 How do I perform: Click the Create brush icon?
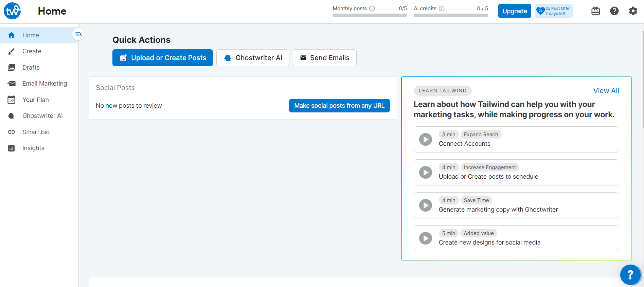[11, 51]
